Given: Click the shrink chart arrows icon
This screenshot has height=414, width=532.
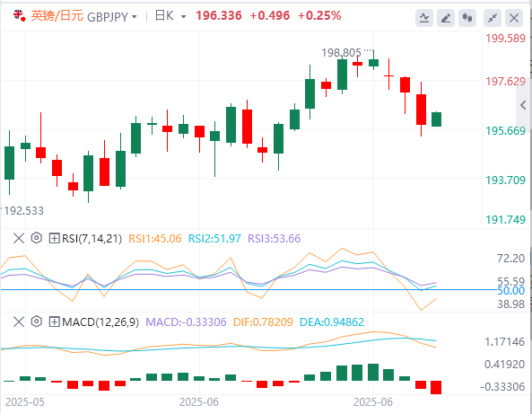Looking at the screenshot, I should [x=493, y=18].
